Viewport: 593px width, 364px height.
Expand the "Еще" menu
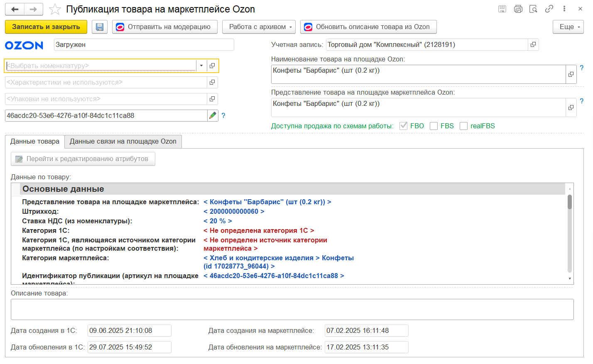pyautogui.click(x=568, y=27)
